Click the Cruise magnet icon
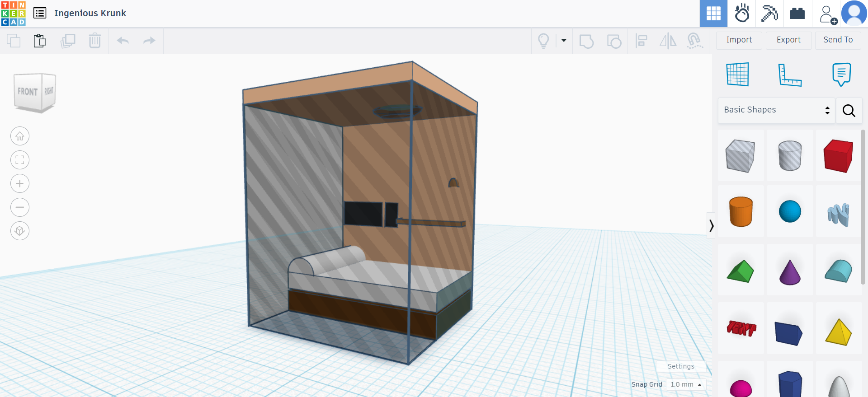This screenshot has height=397, width=868. pyautogui.click(x=695, y=41)
